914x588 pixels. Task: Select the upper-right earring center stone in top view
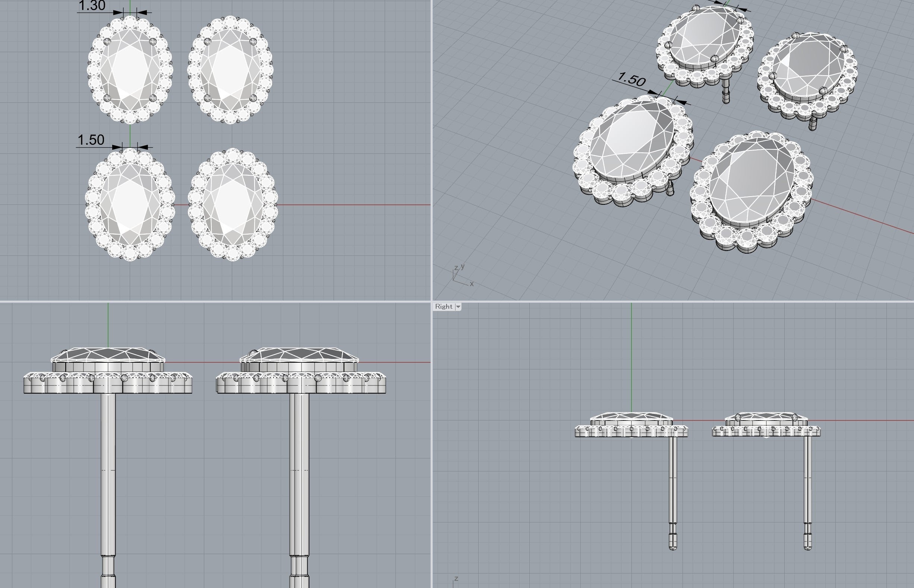coord(230,70)
